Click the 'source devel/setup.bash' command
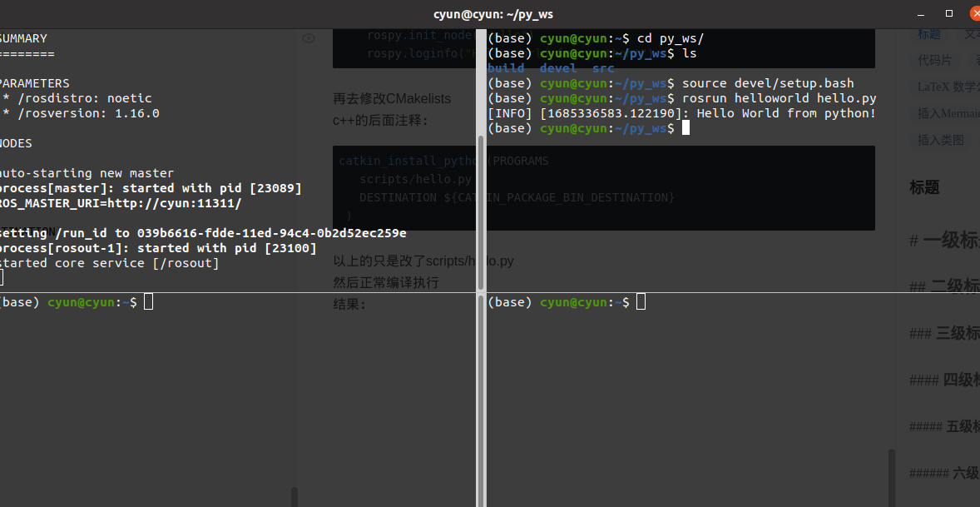 [x=768, y=83]
